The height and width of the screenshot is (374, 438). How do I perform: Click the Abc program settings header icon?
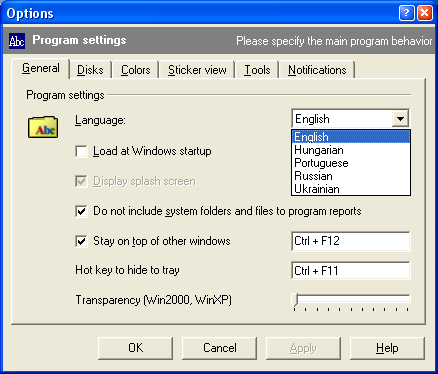pyautogui.click(x=17, y=41)
